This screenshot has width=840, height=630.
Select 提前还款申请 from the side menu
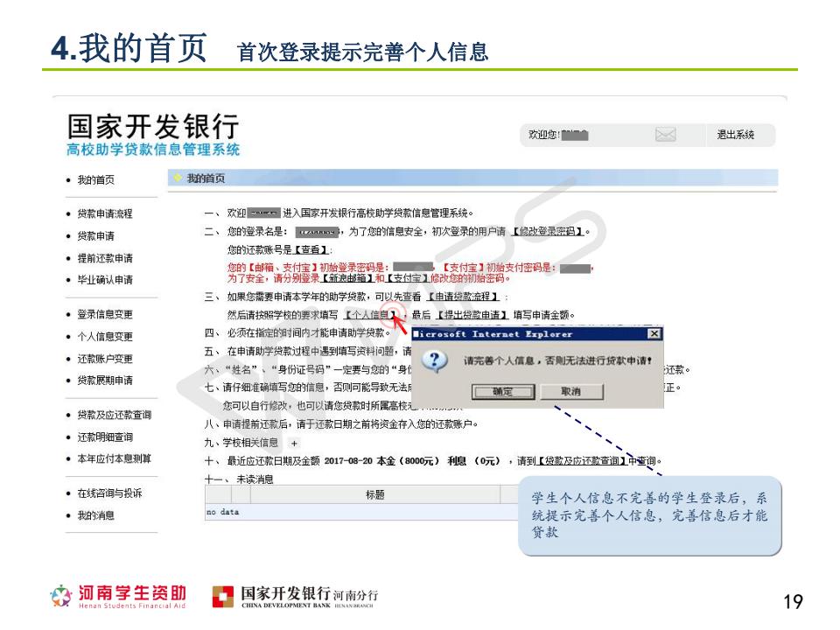point(105,258)
